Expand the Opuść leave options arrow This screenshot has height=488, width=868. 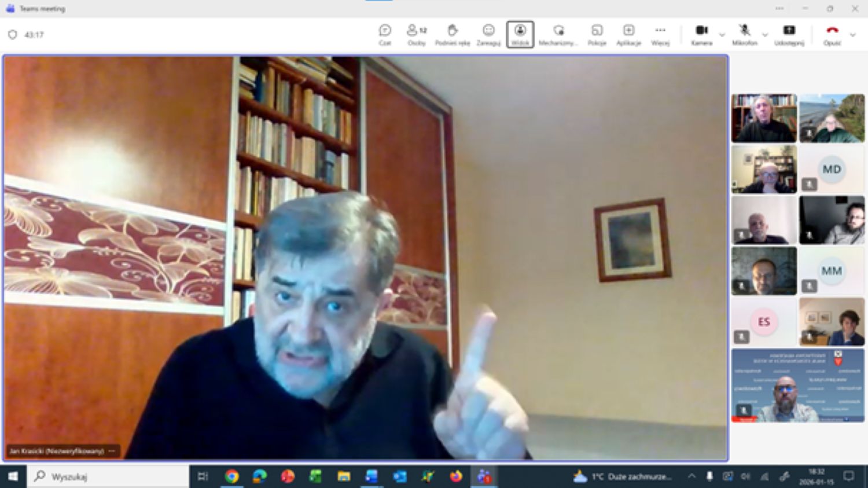pyautogui.click(x=852, y=35)
